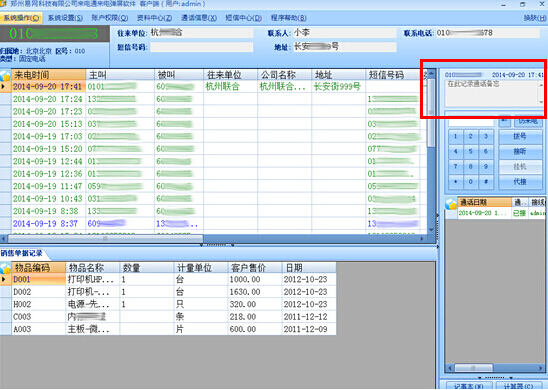
Task: Click the sales records grid corner icon
Action: 6,268
